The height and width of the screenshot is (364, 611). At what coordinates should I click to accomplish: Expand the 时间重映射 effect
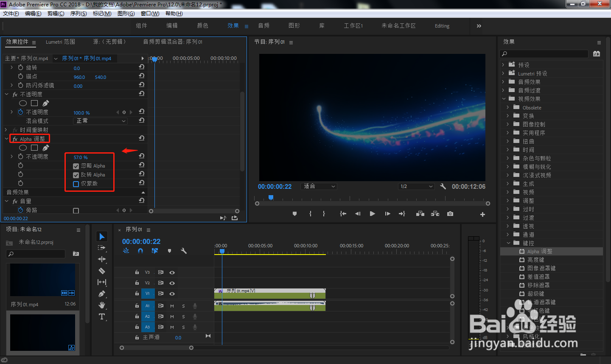pos(6,130)
